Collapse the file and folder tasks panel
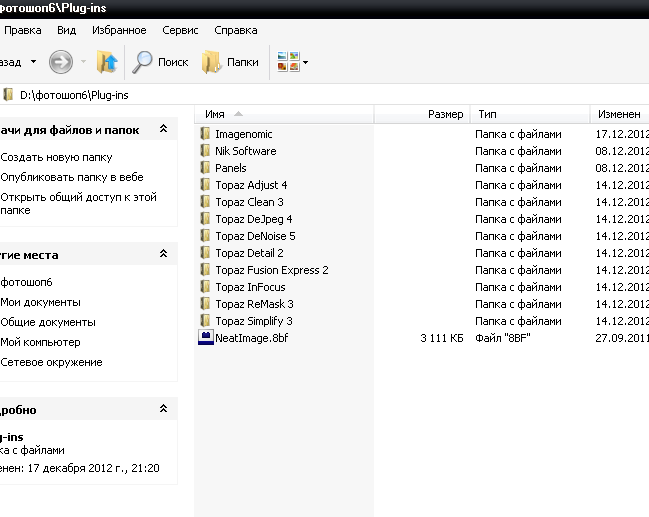Viewport: 649px width, 517px height. pos(163,129)
